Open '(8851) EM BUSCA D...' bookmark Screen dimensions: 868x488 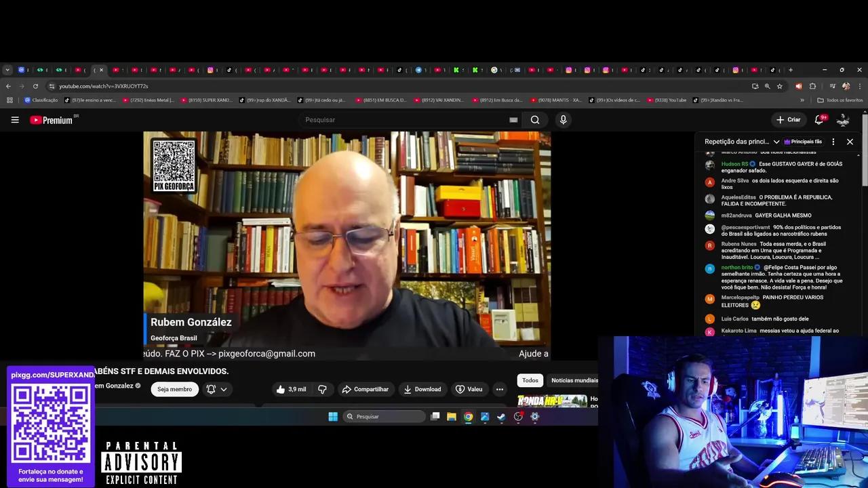click(x=380, y=100)
